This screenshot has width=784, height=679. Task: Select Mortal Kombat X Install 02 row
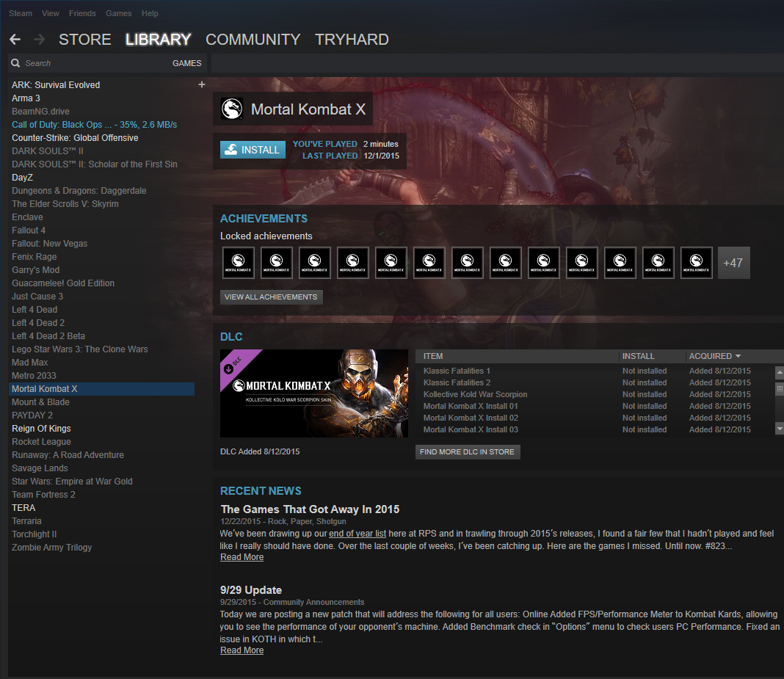coord(595,418)
